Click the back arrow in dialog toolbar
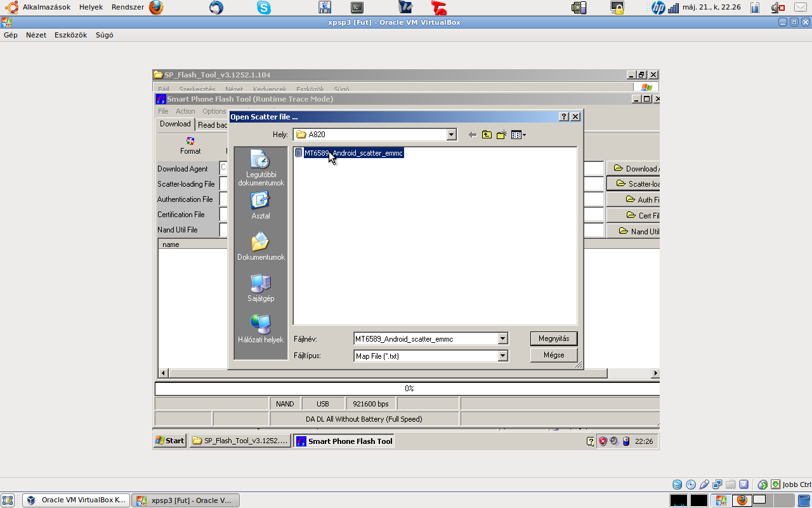The image size is (812, 508). click(x=472, y=135)
